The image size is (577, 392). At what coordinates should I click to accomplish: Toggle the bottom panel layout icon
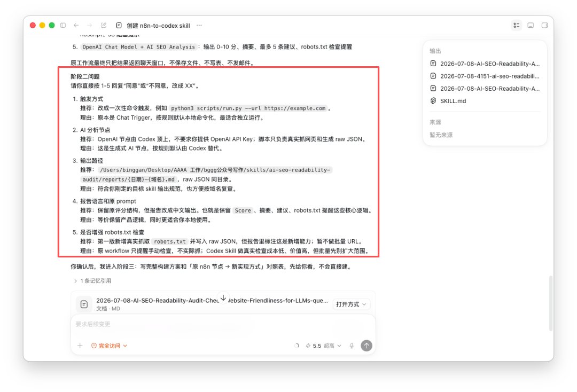(x=531, y=26)
